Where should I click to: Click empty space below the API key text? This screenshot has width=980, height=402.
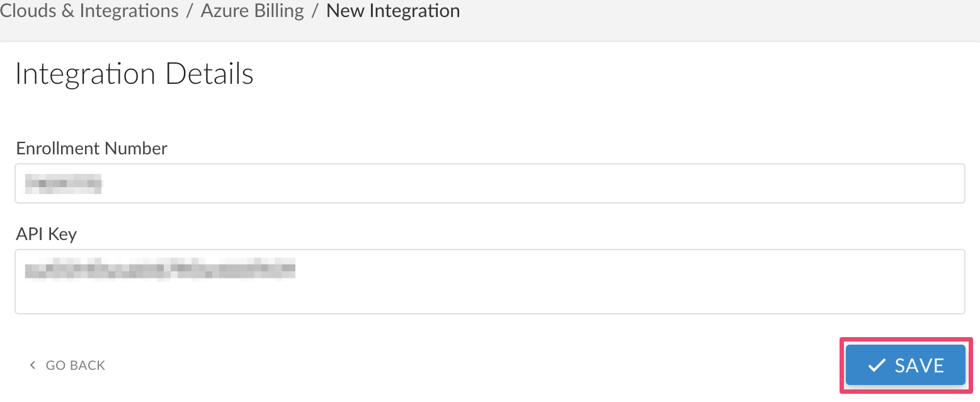(x=489, y=297)
